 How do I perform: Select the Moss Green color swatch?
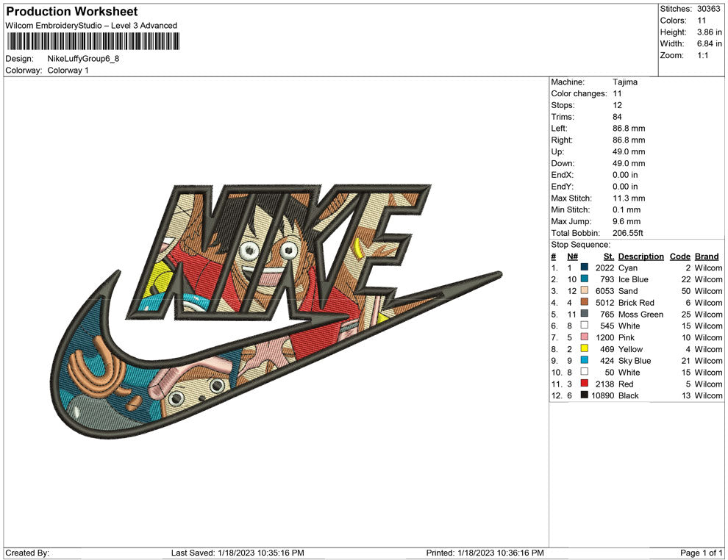(585, 314)
